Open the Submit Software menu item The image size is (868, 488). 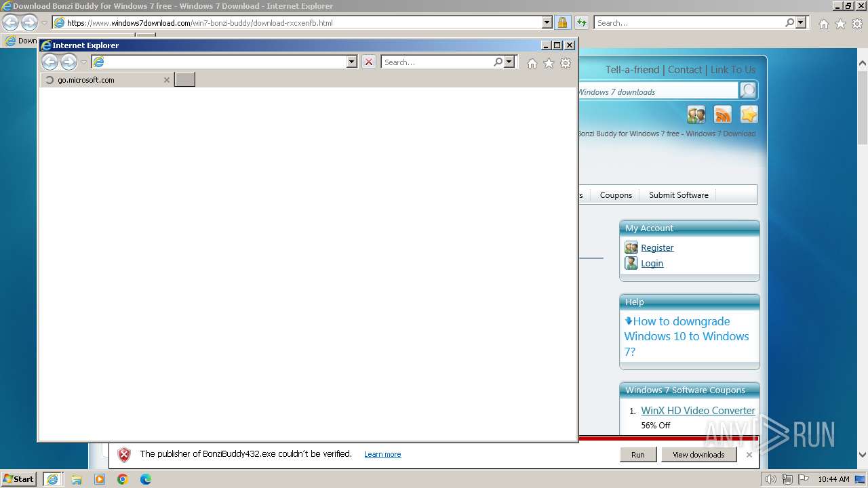tap(679, 195)
